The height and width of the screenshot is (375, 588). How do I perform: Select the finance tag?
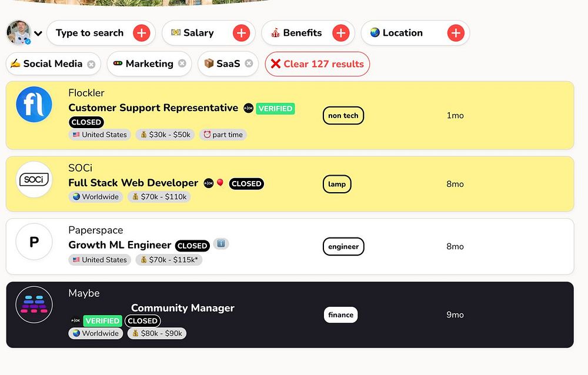click(x=340, y=315)
